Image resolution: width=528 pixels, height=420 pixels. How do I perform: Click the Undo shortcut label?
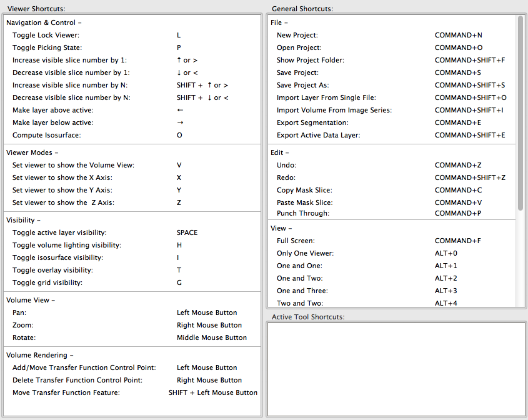287,165
